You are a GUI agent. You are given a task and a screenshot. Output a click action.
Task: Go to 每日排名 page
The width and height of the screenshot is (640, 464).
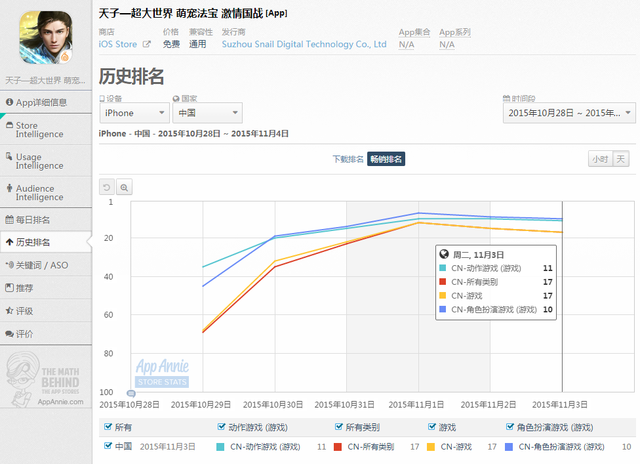coord(46,220)
